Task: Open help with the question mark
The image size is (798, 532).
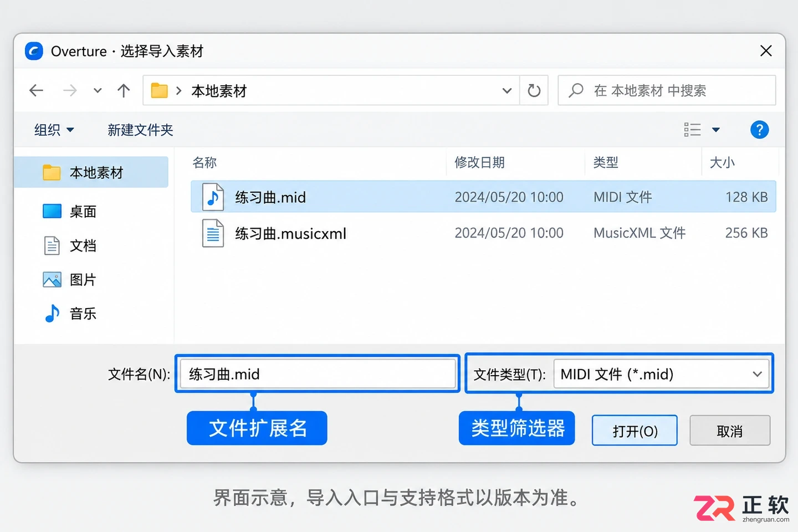Action: [759, 130]
